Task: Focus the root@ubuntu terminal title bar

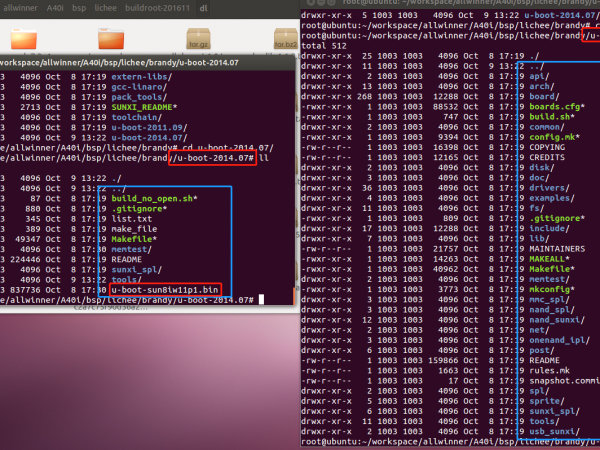Action: point(450,4)
